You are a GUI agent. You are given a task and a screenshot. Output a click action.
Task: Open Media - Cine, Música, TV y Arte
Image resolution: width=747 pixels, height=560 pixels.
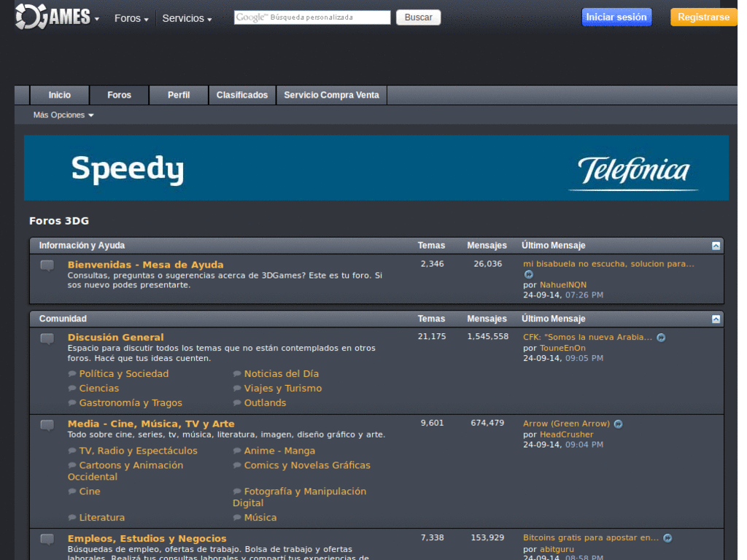tap(151, 424)
